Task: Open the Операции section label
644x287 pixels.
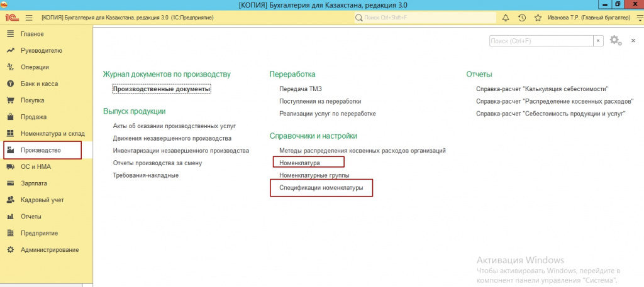Action: point(35,67)
